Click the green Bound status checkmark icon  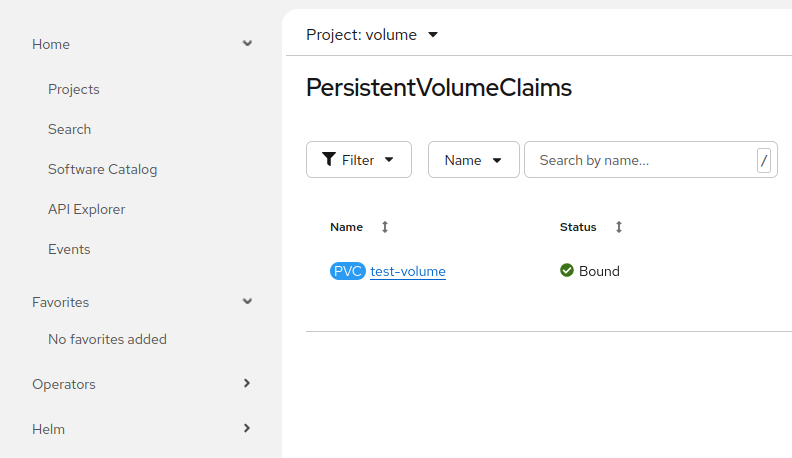click(567, 271)
